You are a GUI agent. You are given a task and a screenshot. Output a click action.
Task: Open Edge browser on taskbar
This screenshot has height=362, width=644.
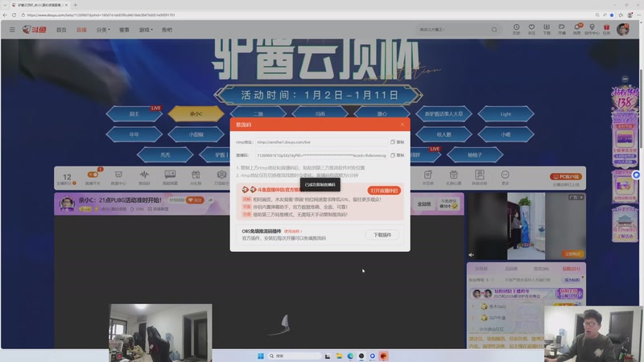[x=350, y=356]
